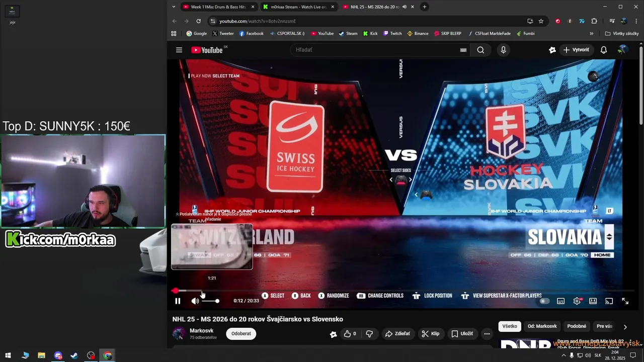The width and height of the screenshot is (644, 362).
Task: Install app icon in address bar
Action: point(530,21)
